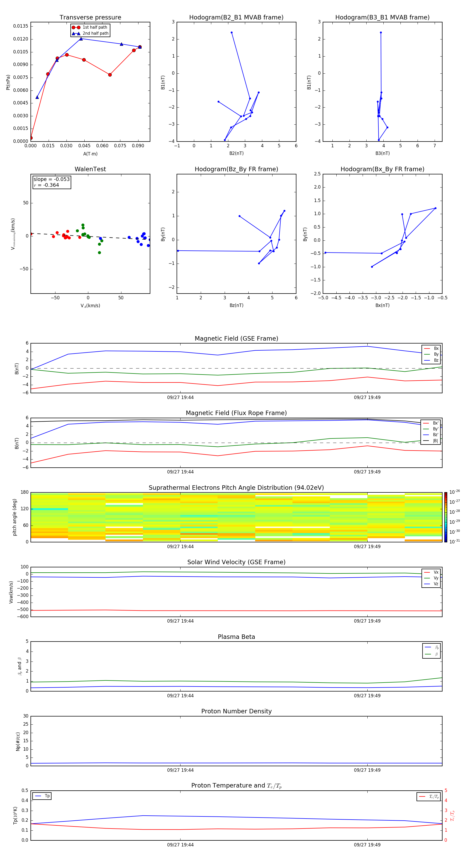This screenshot has width=473, height=868.
Task: Click the "Hodogram(Bx_By FR frame)" title
Action: (x=382, y=169)
